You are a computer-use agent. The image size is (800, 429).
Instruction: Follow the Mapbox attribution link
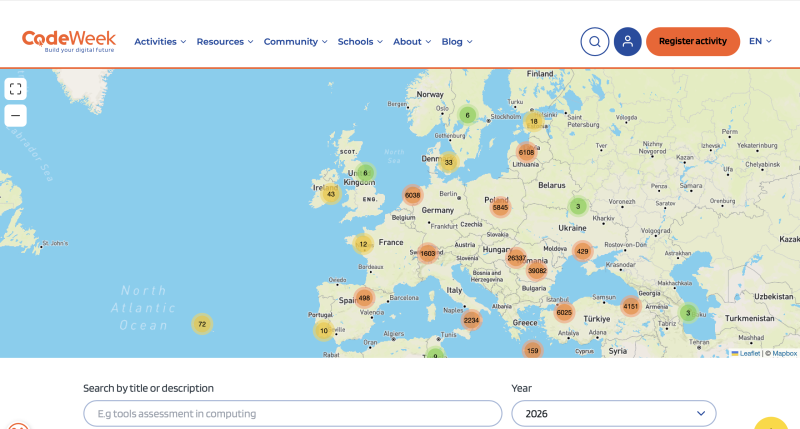pyautogui.click(x=784, y=353)
